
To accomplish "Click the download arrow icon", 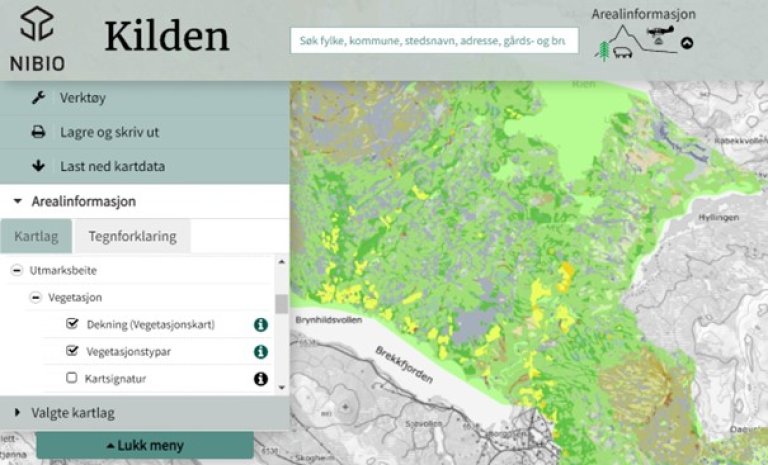I will 39,166.
